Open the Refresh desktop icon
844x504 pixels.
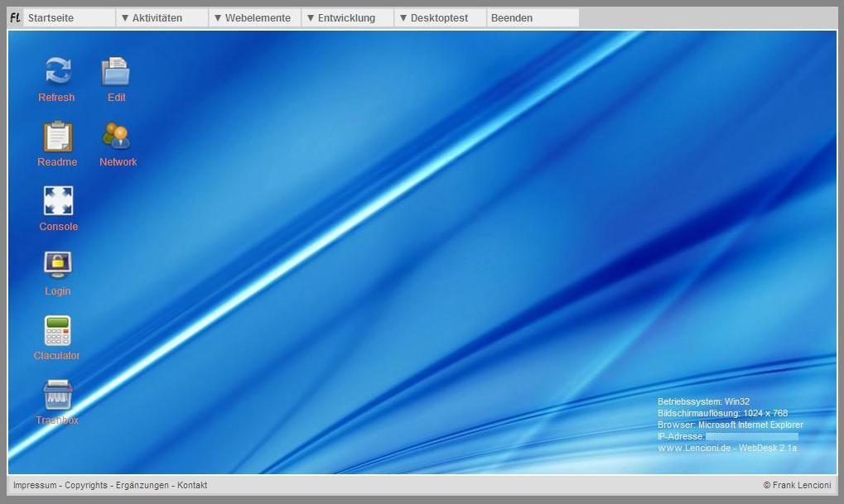(x=57, y=72)
